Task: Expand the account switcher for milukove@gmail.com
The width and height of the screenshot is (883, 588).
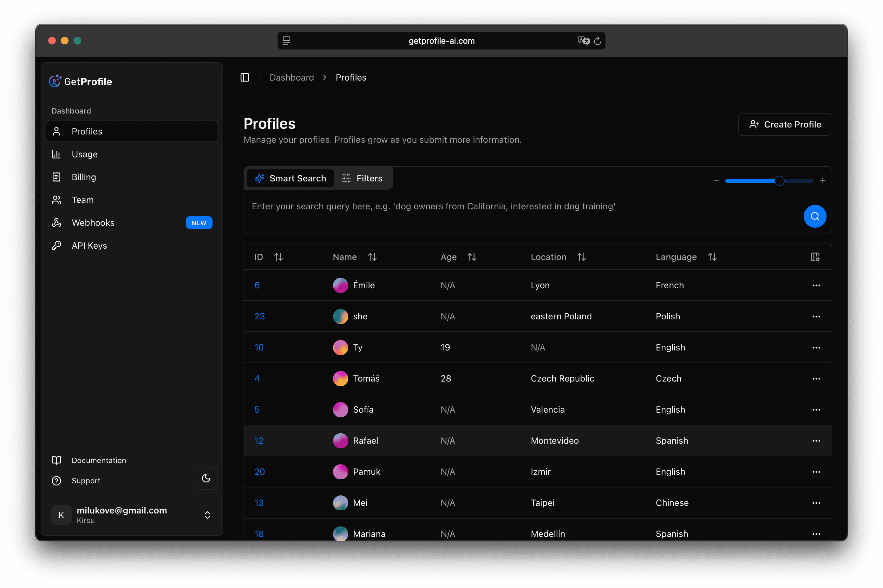Action: 207,515
